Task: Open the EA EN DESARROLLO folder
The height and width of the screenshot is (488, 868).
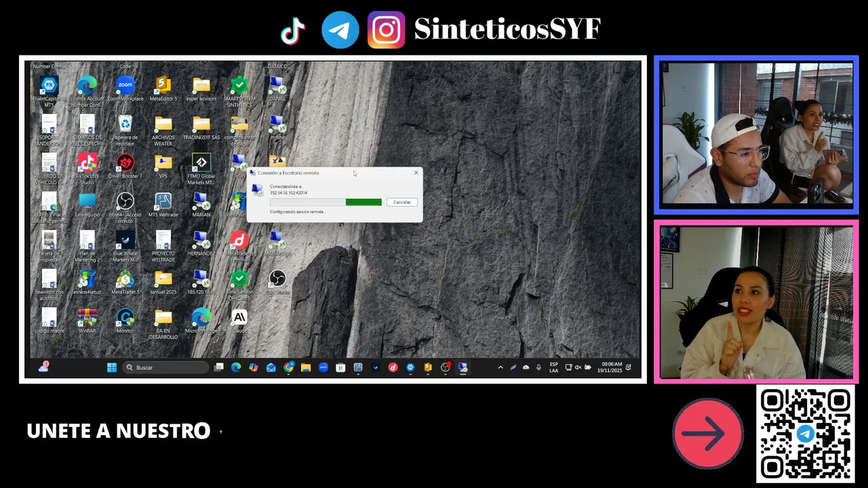Action: 163,323
